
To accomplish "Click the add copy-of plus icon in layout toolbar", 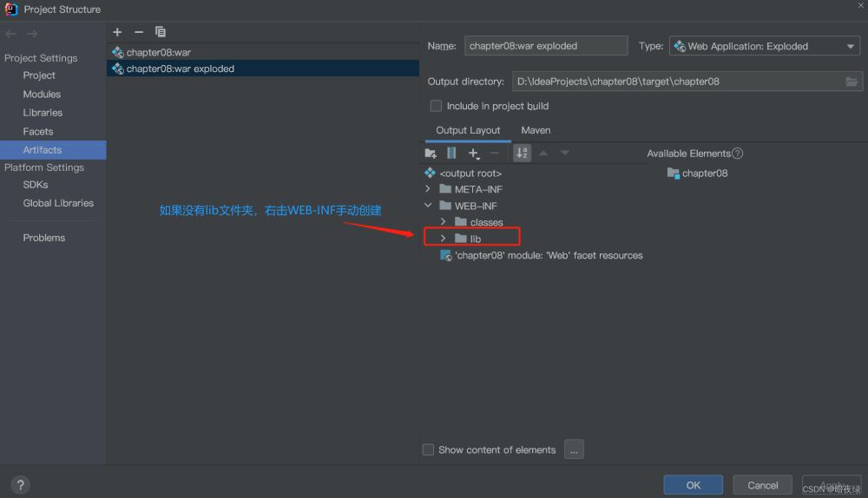I will pyautogui.click(x=474, y=154).
